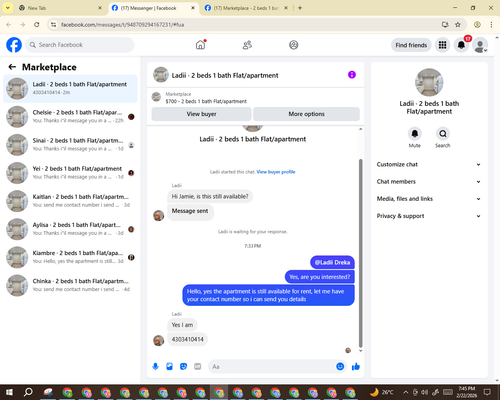Open the Sinai apartment conversation
Viewport: 500px width, 400px height.
70,145
